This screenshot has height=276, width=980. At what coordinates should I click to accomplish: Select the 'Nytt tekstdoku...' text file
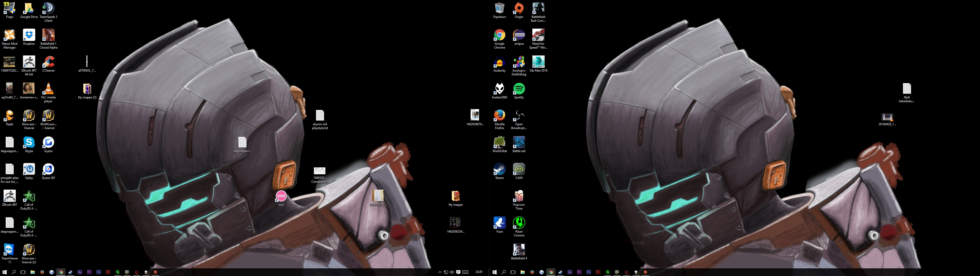906,93
